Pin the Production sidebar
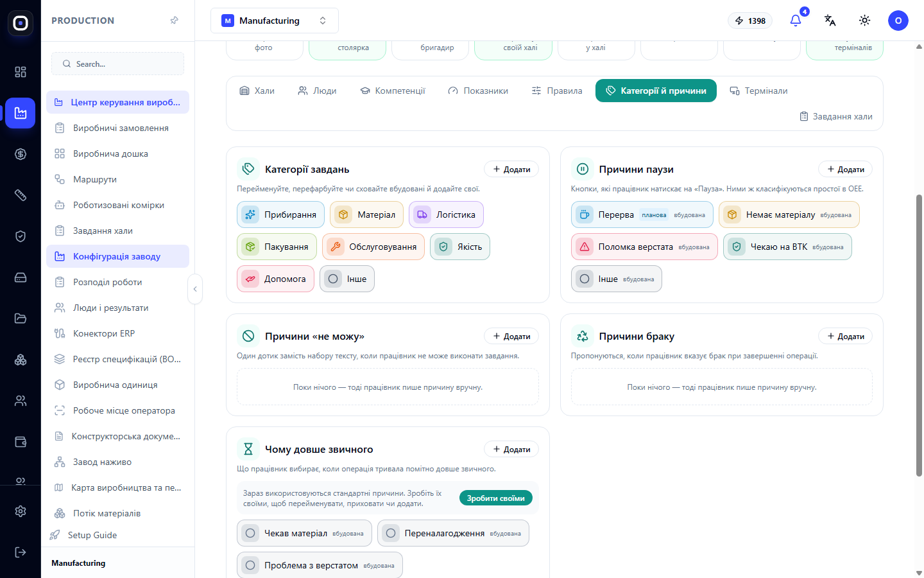This screenshot has height=578, width=924. click(174, 21)
